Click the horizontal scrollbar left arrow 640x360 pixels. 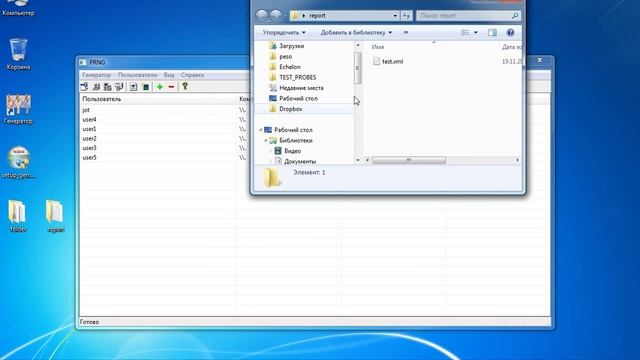(367, 160)
